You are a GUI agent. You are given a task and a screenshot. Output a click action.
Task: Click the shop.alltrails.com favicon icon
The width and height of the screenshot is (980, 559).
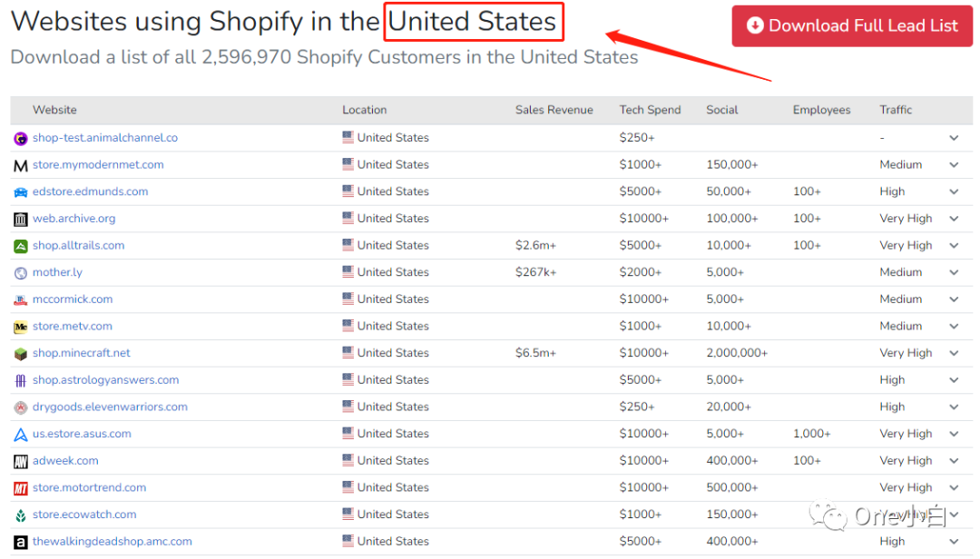[x=21, y=246]
